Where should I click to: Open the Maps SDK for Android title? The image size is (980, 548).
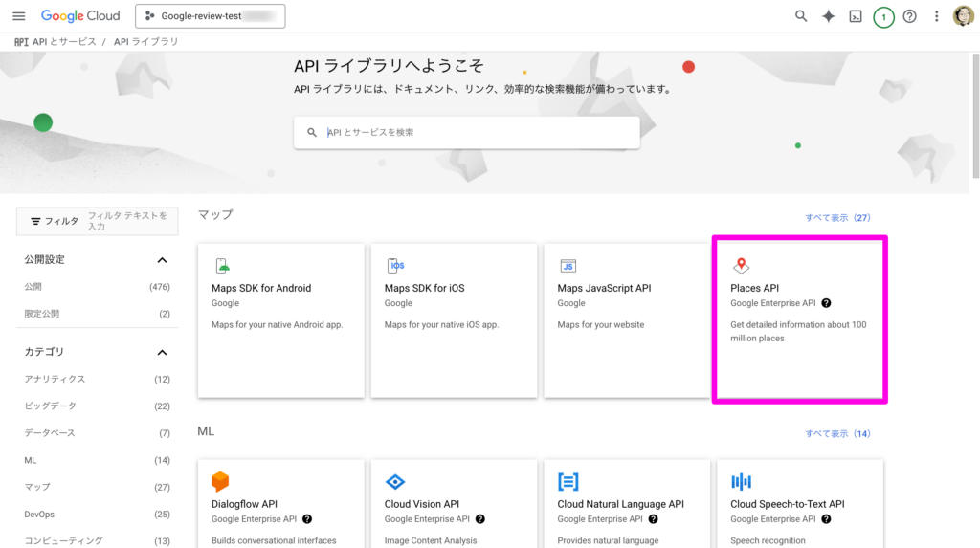tap(261, 288)
